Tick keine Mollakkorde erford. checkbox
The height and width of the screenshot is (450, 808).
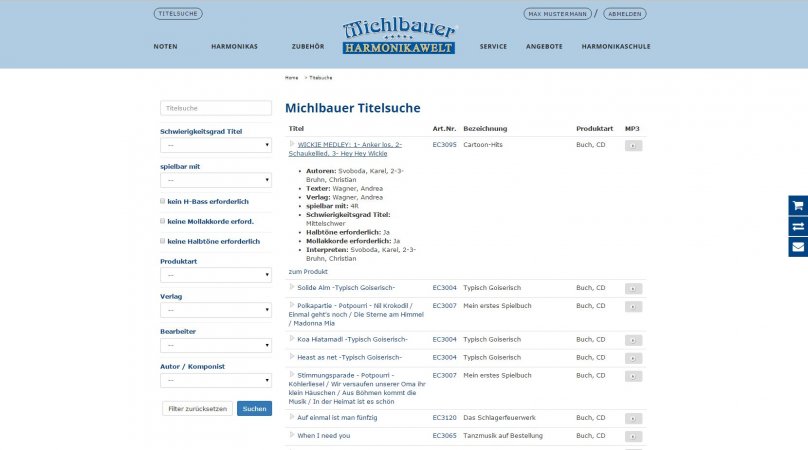163,221
